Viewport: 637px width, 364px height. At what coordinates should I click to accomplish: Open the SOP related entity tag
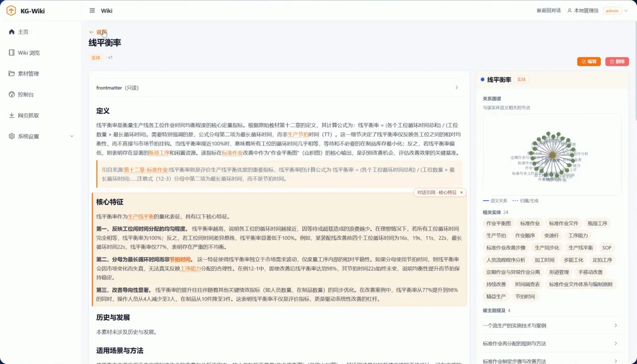606,248
